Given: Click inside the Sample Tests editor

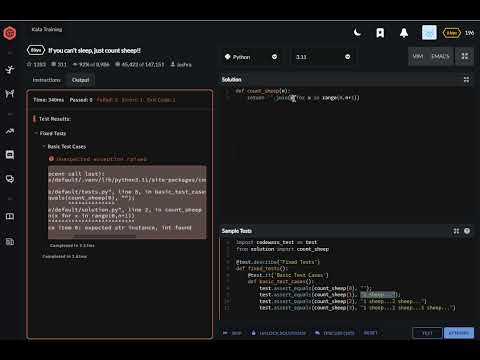Looking at the screenshot, I should 347,278.
